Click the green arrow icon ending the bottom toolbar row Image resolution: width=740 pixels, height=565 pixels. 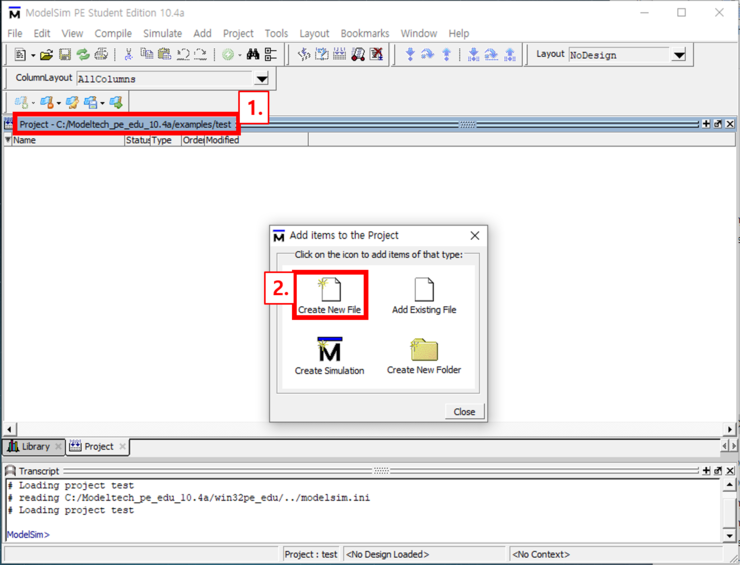pyautogui.click(x=116, y=102)
